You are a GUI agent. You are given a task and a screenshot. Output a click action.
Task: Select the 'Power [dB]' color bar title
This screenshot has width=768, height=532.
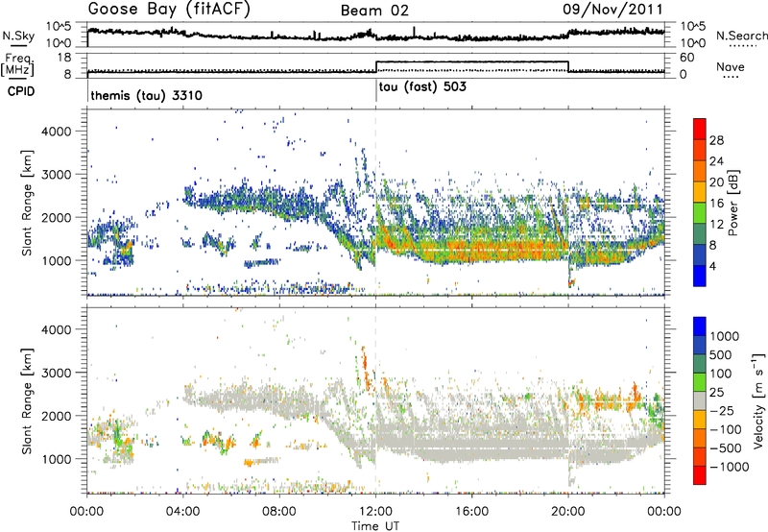732,203
